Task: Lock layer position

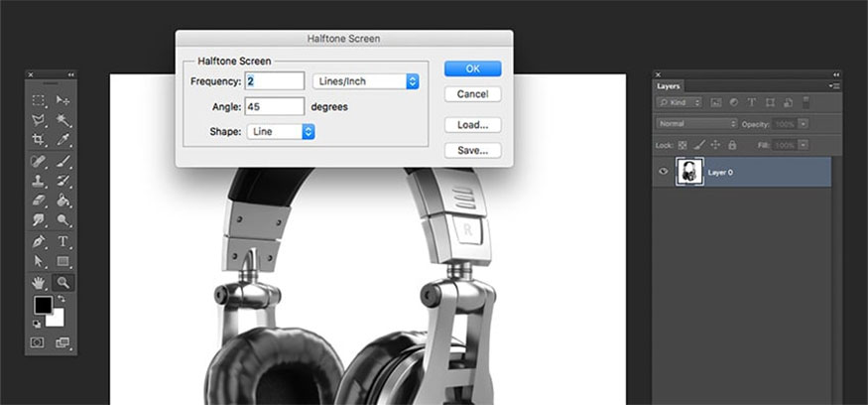Action: 715,145
